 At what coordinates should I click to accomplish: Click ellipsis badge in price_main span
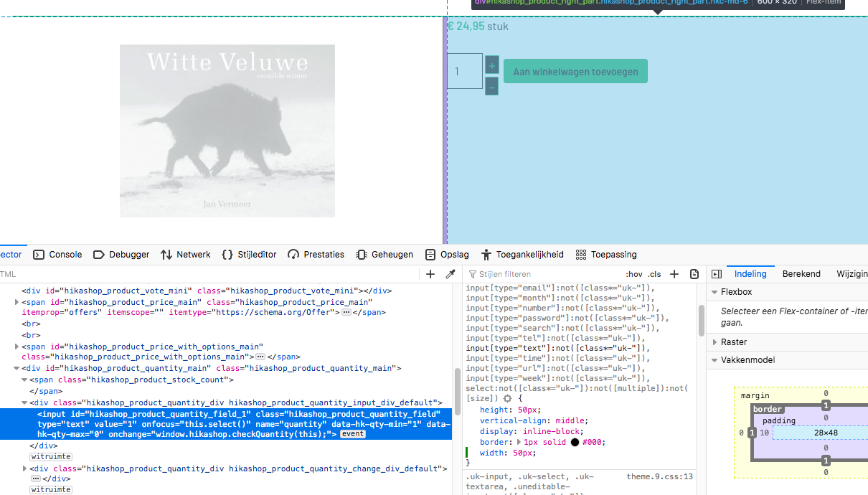[x=346, y=313]
